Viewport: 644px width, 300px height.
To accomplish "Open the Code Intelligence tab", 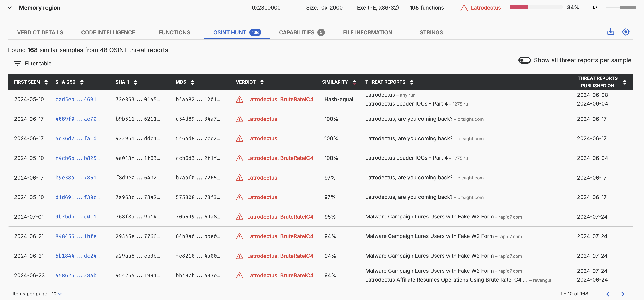I will click(108, 32).
